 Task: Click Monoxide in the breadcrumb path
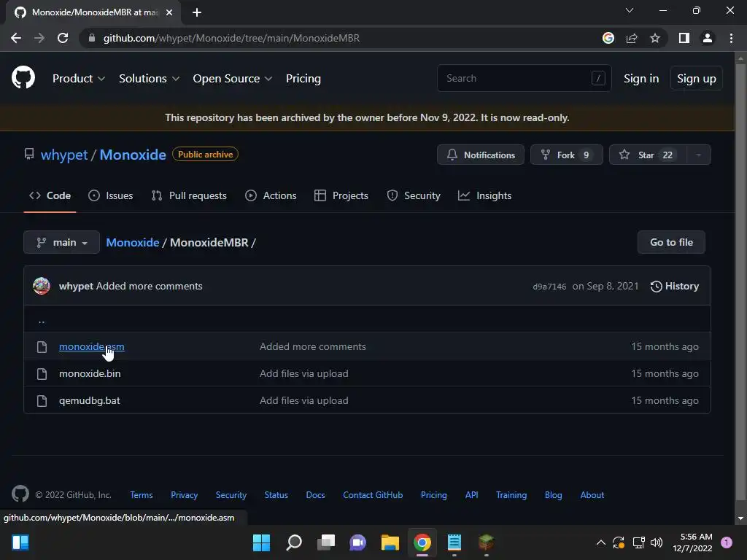tap(133, 242)
